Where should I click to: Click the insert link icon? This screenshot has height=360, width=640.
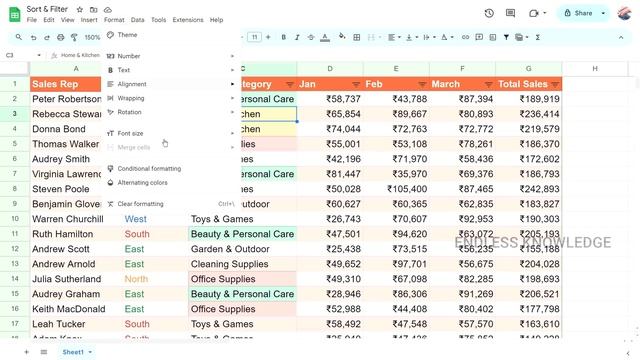465,37
